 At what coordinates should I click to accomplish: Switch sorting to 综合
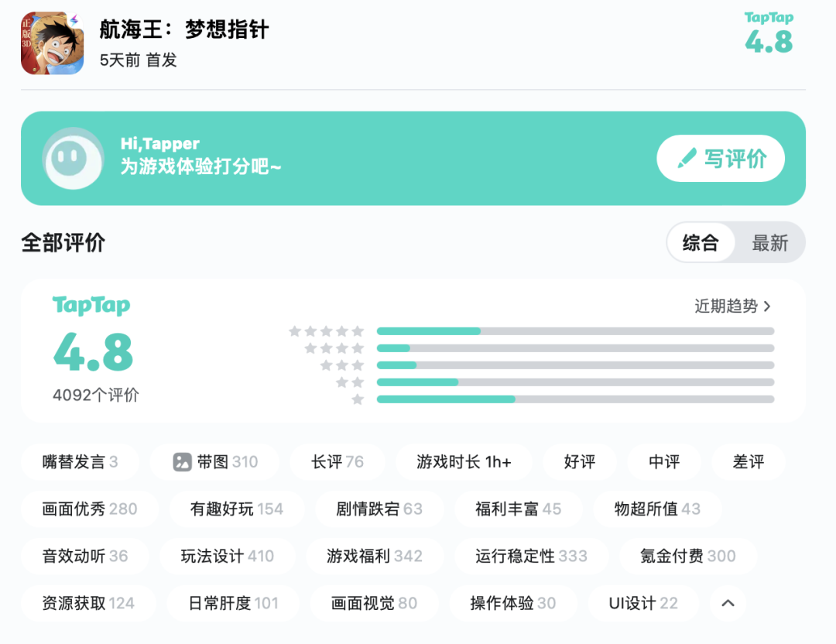coord(701,243)
